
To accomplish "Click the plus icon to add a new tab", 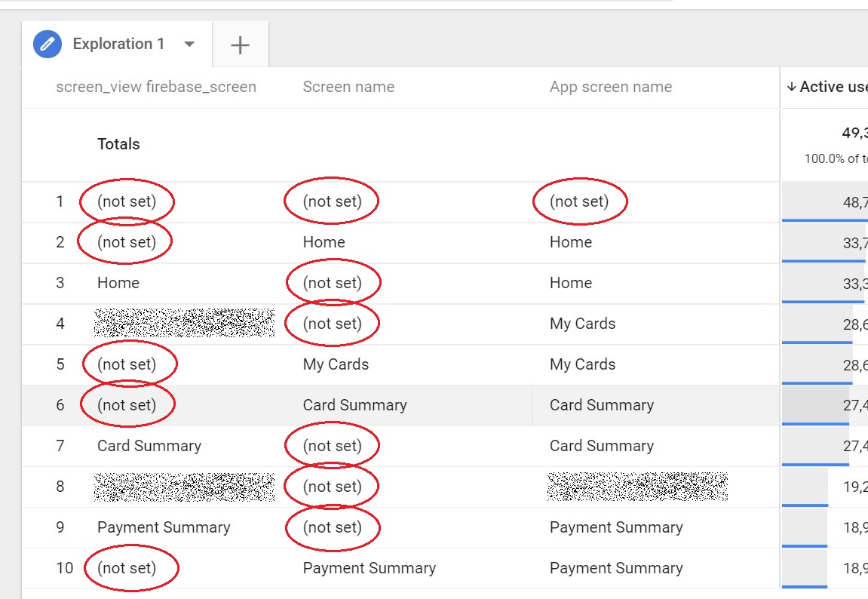I will coord(240,44).
